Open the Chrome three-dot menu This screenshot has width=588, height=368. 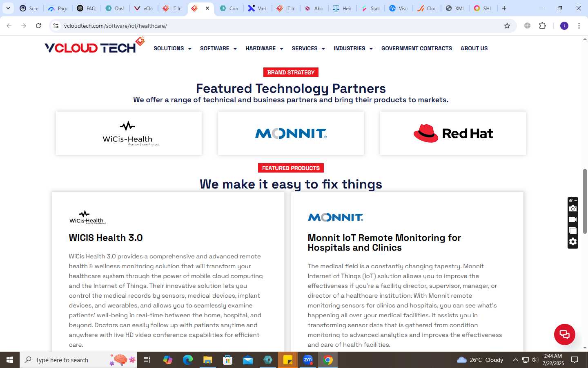[579, 26]
